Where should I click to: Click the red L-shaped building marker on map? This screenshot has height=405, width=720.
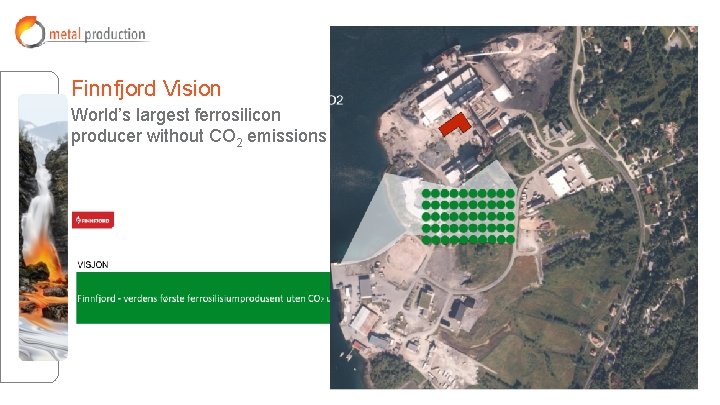pyautogui.click(x=455, y=124)
